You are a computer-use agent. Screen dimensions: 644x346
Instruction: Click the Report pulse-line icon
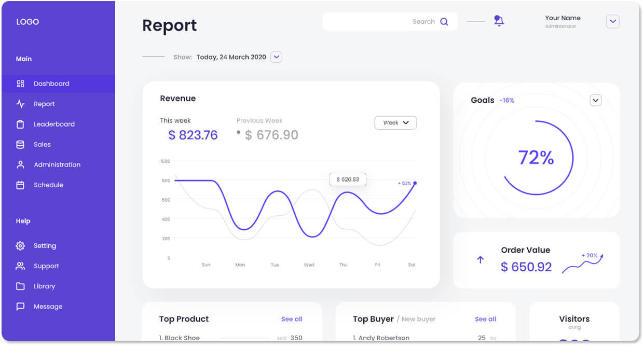[21, 104]
